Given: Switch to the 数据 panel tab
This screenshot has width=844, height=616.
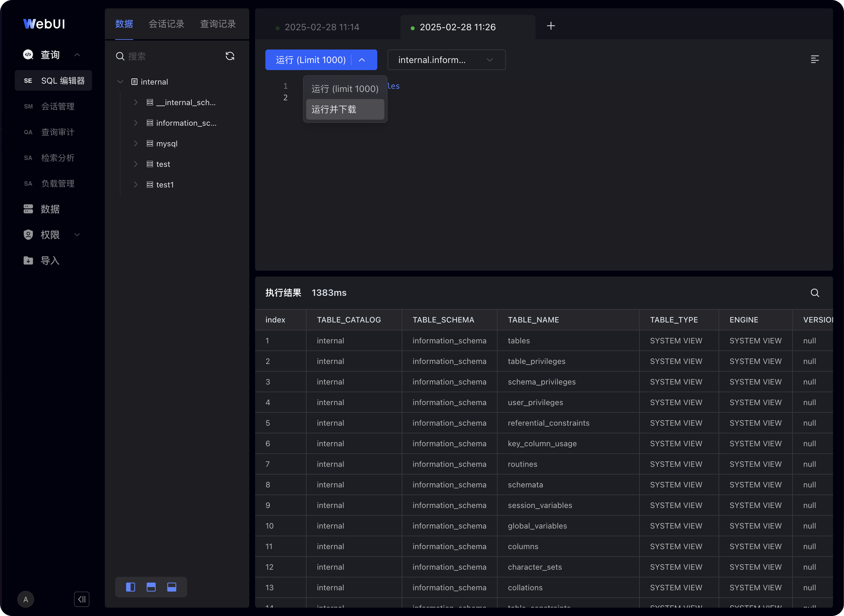Looking at the screenshot, I should coord(124,24).
